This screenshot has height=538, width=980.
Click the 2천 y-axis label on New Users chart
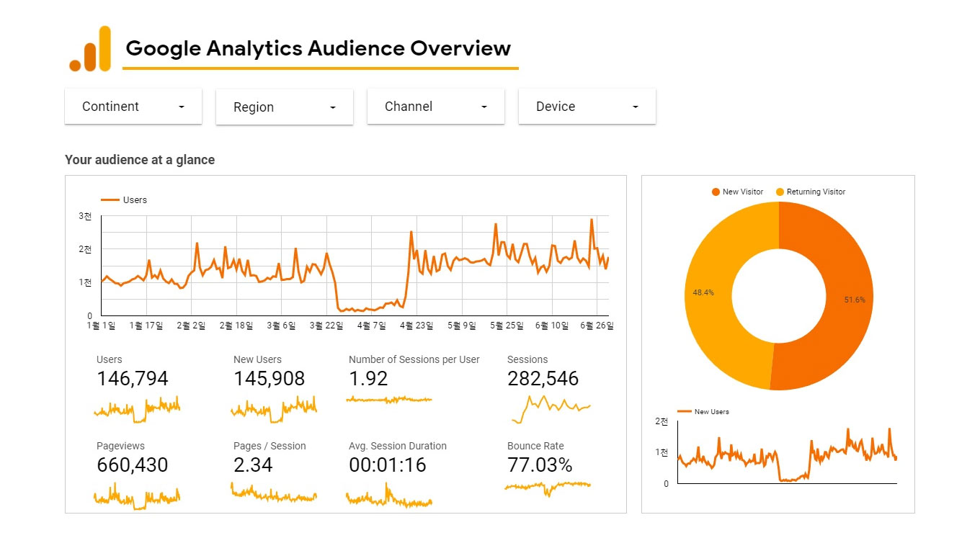point(661,421)
